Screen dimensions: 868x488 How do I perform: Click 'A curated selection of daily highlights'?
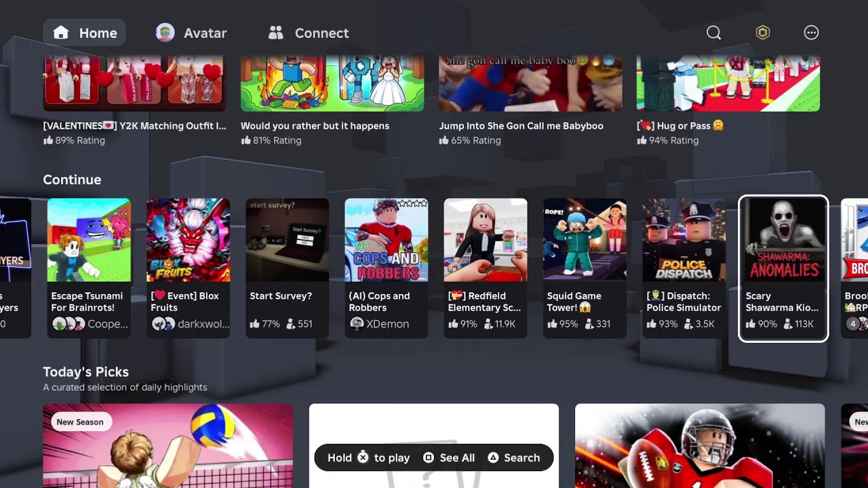tap(125, 387)
